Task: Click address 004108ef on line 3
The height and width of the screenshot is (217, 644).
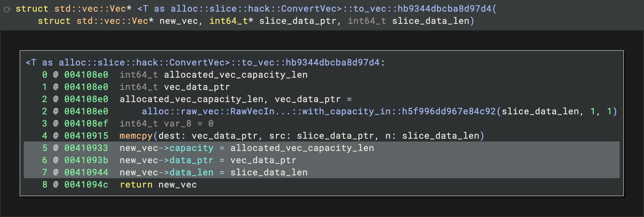Action: 86,124
